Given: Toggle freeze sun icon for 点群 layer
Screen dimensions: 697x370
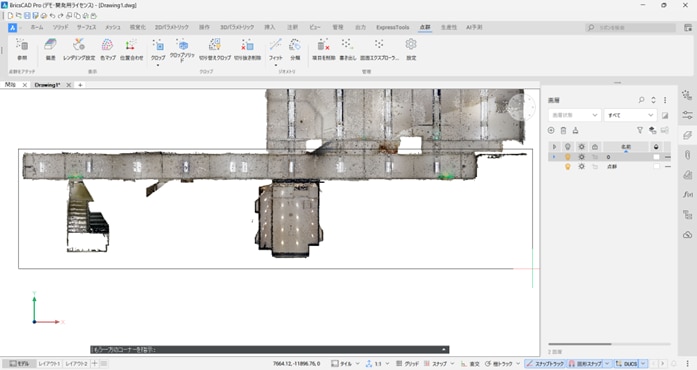Looking at the screenshot, I should 581,166.
